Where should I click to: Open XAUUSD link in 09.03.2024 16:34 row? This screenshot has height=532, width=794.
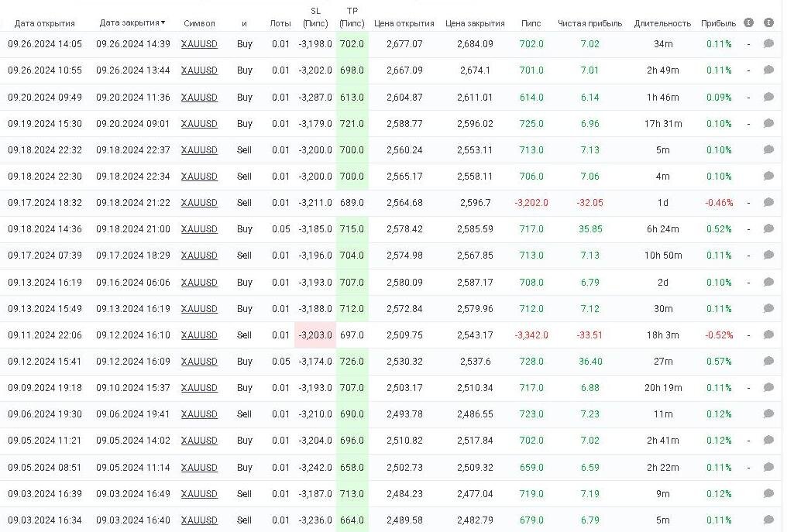click(x=199, y=520)
